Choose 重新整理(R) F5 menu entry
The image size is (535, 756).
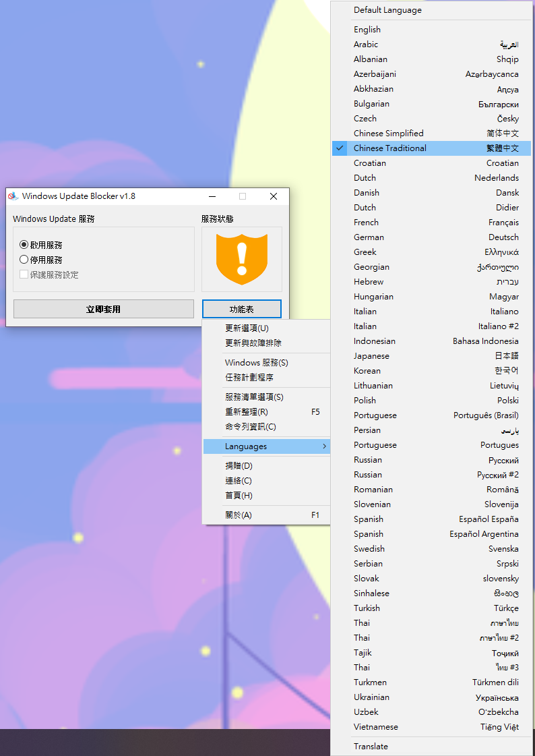pos(267,412)
